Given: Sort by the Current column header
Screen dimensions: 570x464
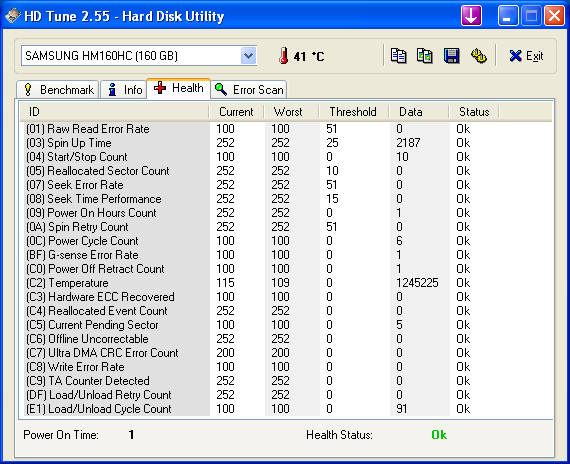Looking at the screenshot, I should tap(236, 112).
